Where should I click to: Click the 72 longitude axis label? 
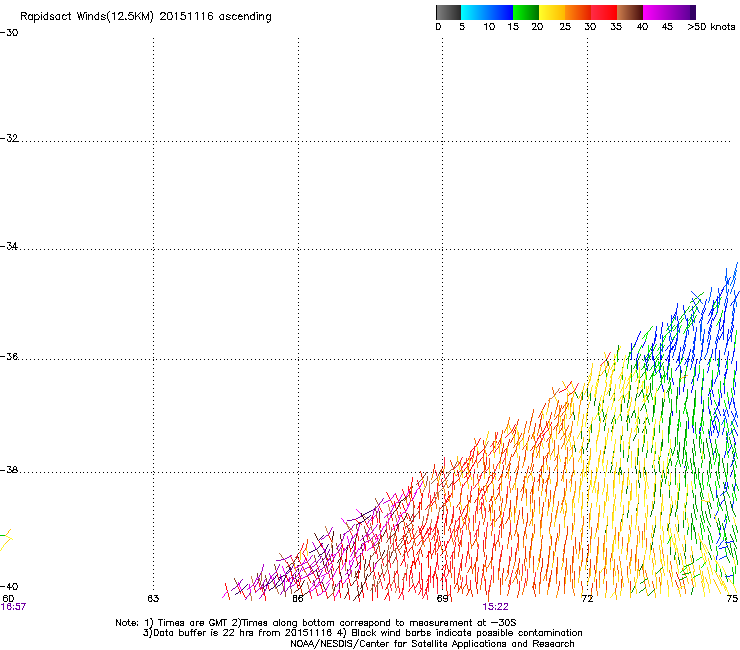point(587,598)
